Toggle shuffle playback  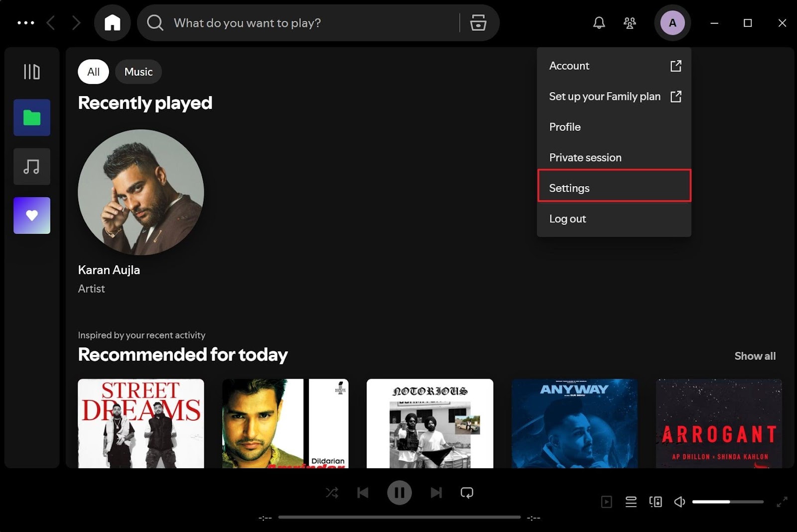[332, 493]
